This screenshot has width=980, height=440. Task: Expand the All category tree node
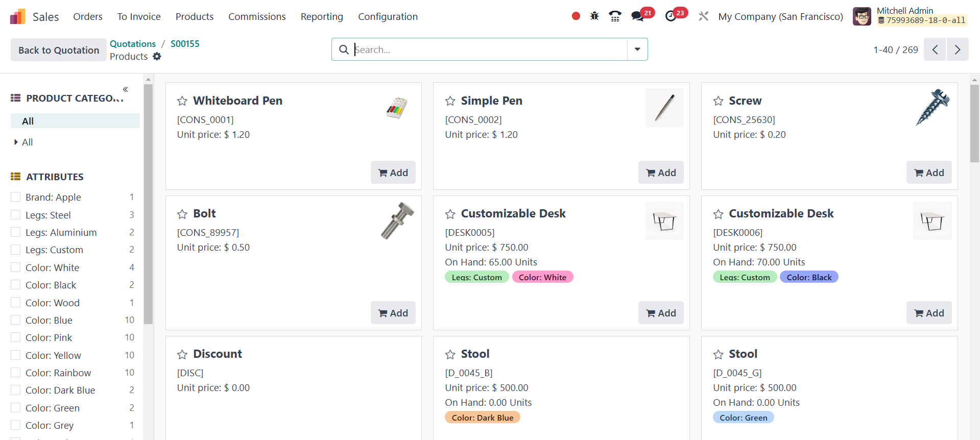pos(16,142)
